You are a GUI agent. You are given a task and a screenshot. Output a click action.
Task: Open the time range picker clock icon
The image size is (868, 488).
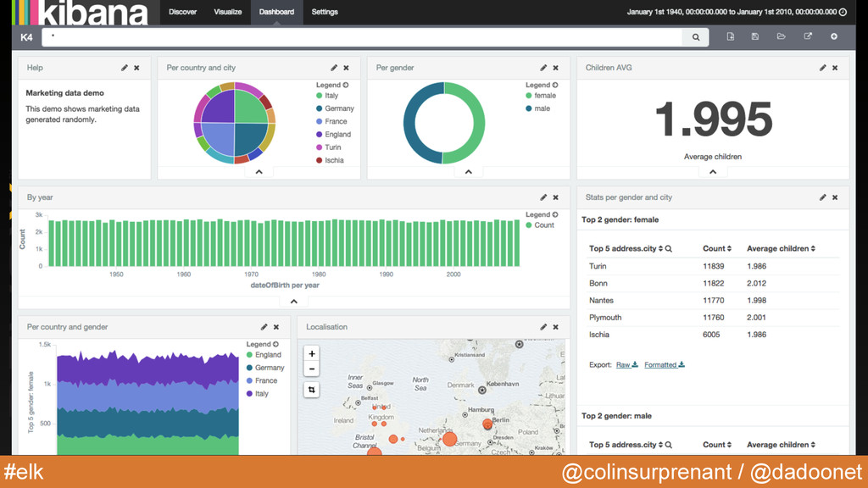coord(843,12)
